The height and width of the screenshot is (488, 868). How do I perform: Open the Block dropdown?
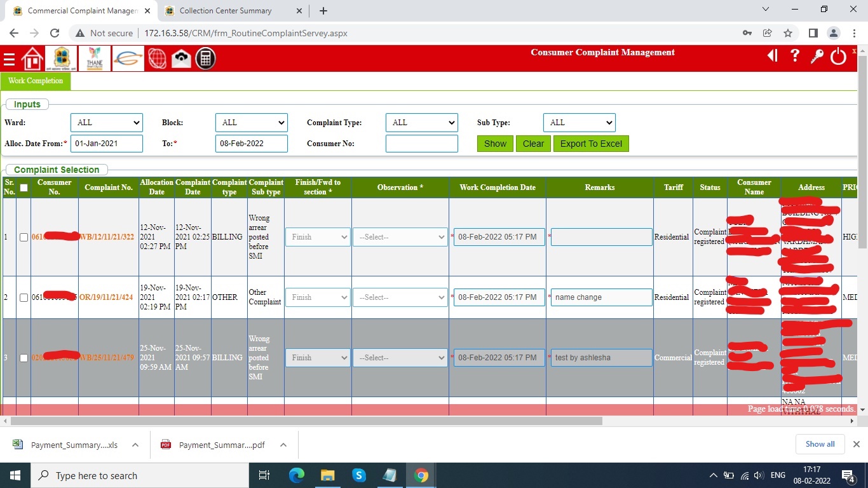click(x=252, y=123)
